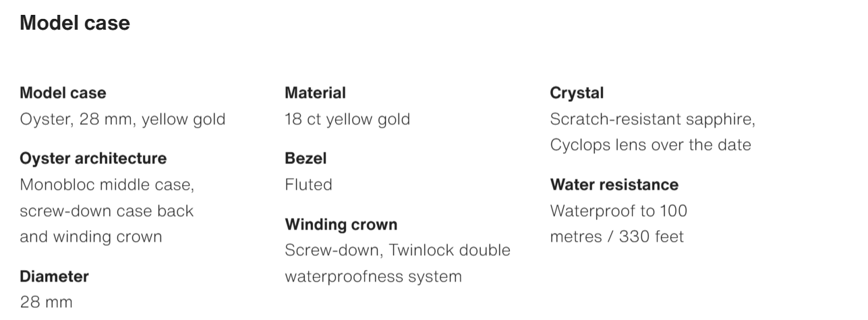868x320 pixels.
Task: Click the "screw-down case back" line
Action: coord(107,211)
